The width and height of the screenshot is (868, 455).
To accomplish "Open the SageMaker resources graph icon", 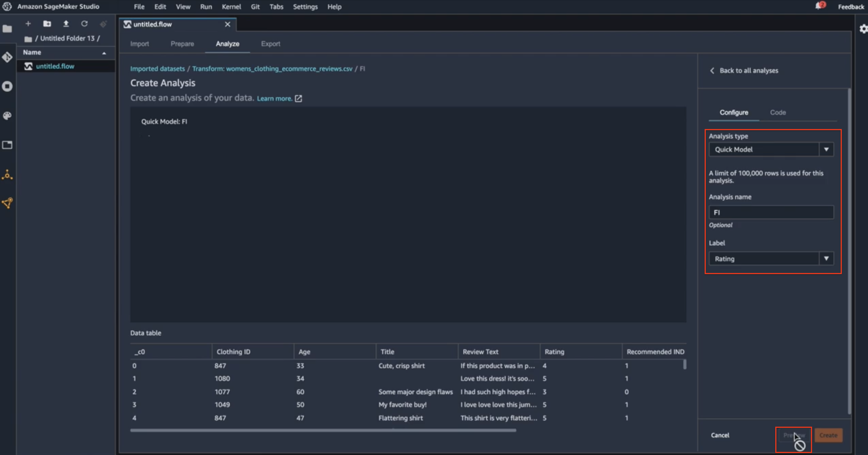I will (x=7, y=203).
